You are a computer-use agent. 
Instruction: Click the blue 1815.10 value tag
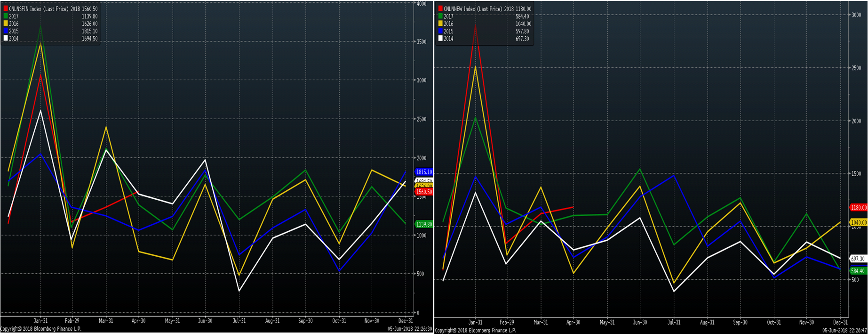423,172
